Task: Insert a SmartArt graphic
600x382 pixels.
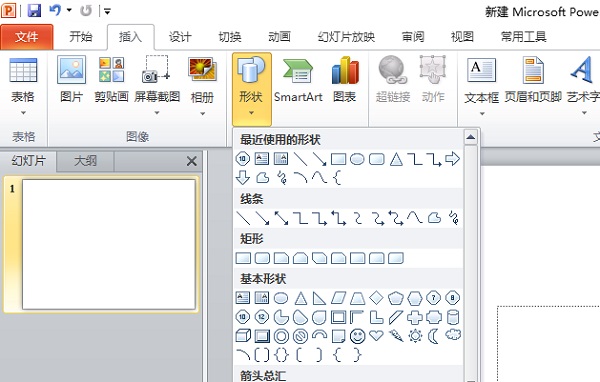Action: 298,80
